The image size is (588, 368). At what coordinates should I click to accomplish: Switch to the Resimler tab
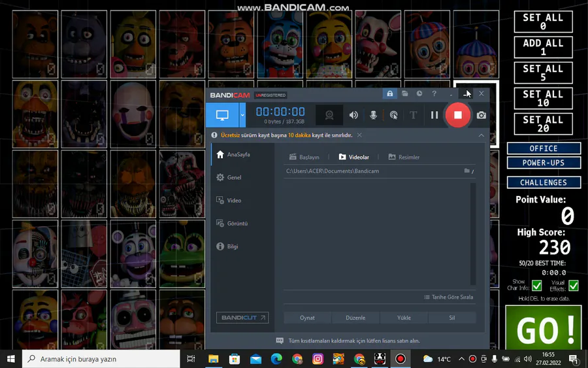[404, 157]
